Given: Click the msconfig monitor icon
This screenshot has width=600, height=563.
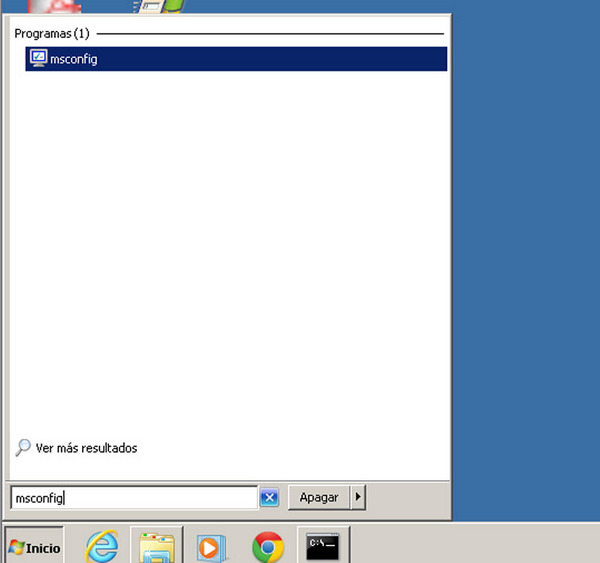Looking at the screenshot, I should 38,58.
